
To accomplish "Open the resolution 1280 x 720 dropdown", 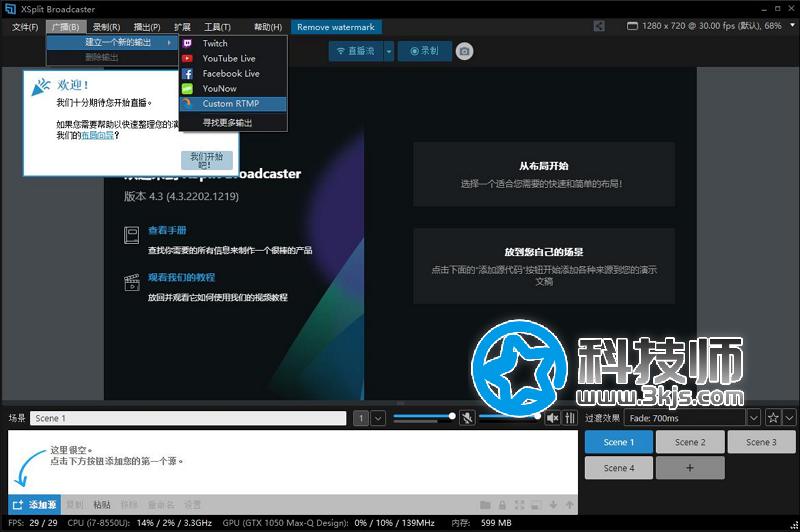I will click(711, 26).
